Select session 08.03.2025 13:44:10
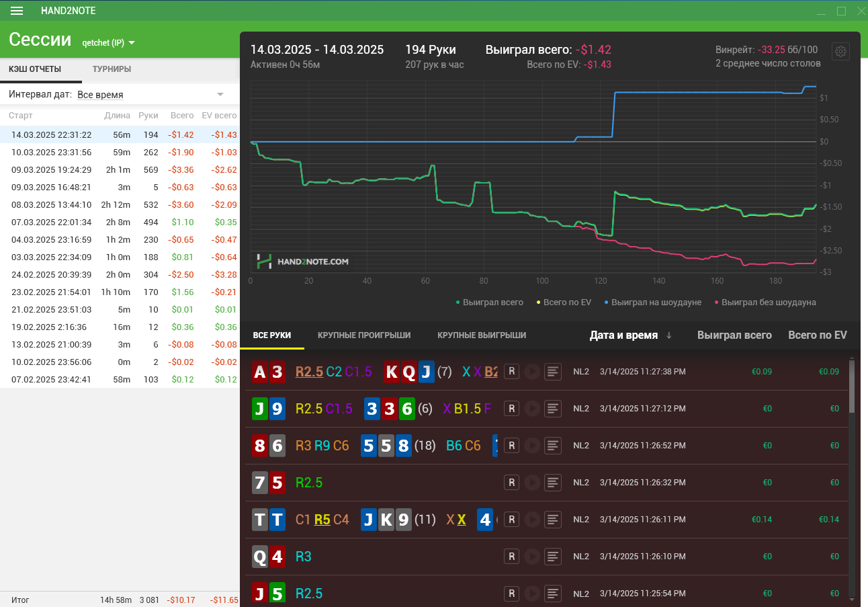The height and width of the screenshot is (607, 868). pyautogui.click(x=120, y=204)
